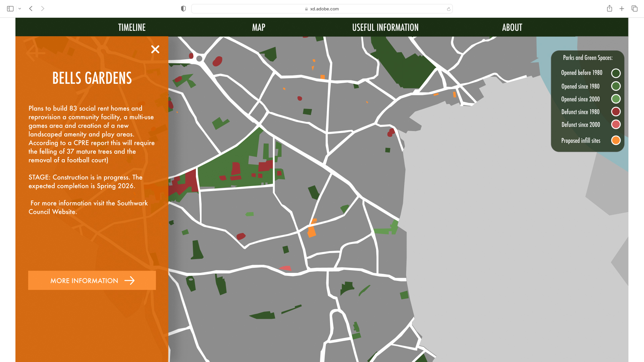Toggle the 'Opened before 1980' legend circle
Image resolution: width=644 pixels, height=362 pixels.
click(616, 73)
